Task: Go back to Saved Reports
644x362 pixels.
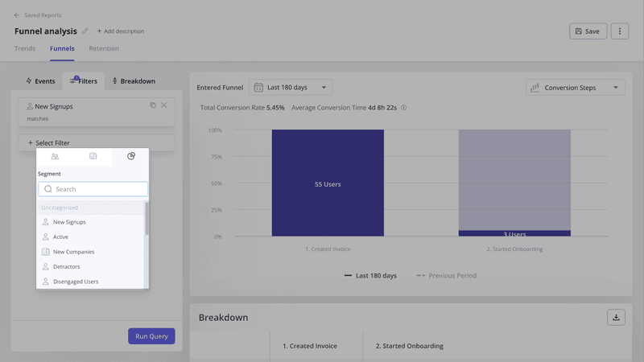Action: [x=37, y=15]
